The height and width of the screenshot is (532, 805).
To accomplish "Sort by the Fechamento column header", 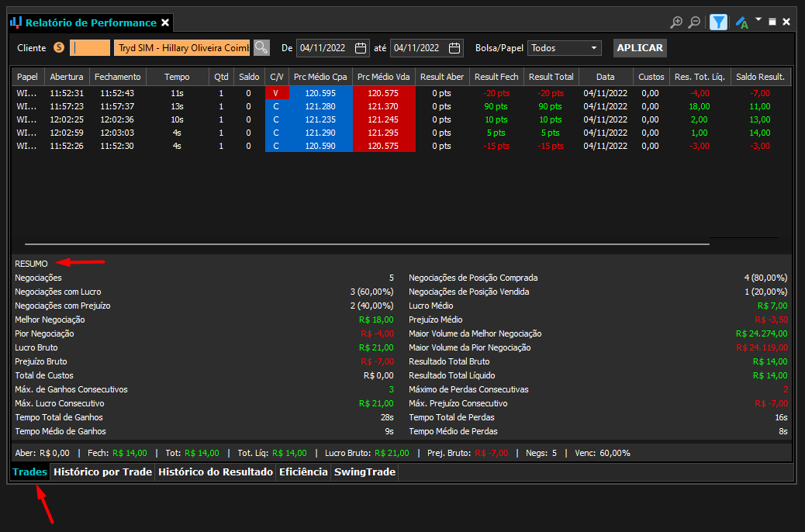I will point(118,77).
